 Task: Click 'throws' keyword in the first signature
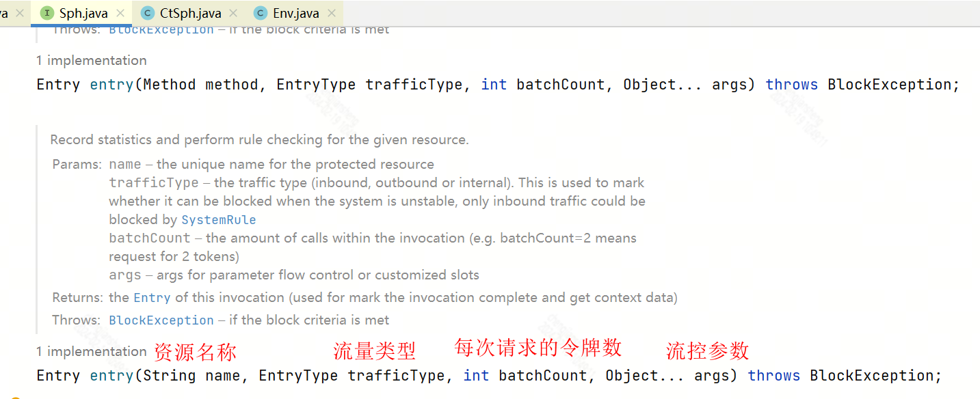coord(792,85)
